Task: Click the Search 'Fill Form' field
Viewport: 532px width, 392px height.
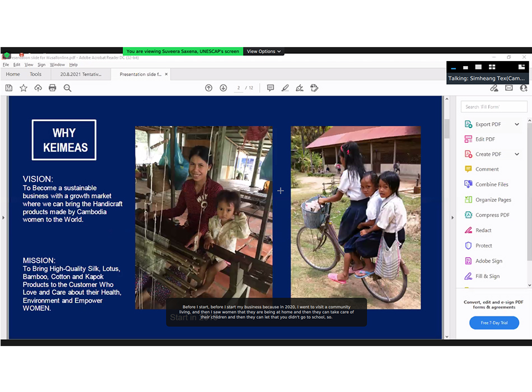Action: 494,107
